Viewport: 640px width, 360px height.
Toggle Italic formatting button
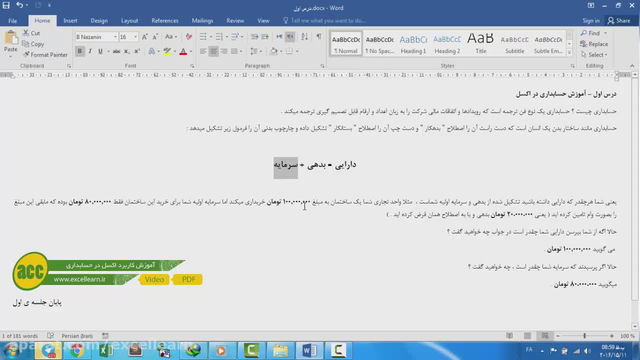coord(90,51)
